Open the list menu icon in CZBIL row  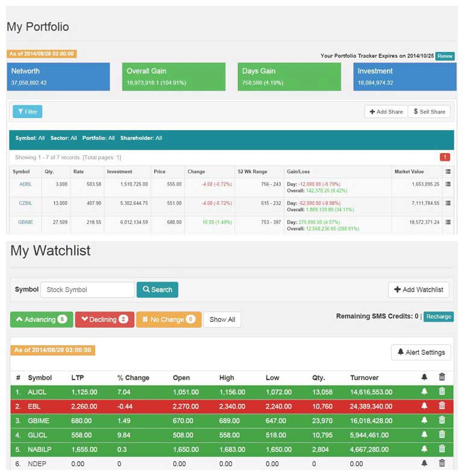(x=447, y=204)
